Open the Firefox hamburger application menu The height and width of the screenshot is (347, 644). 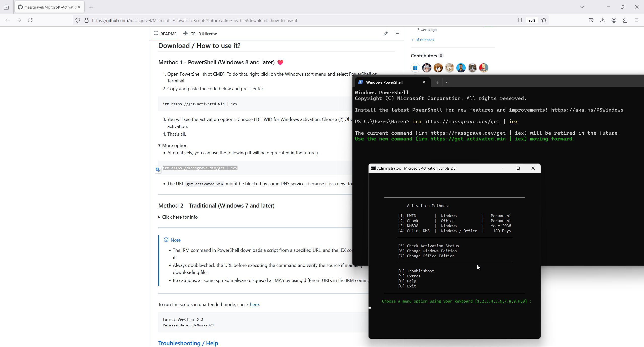[x=636, y=20]
